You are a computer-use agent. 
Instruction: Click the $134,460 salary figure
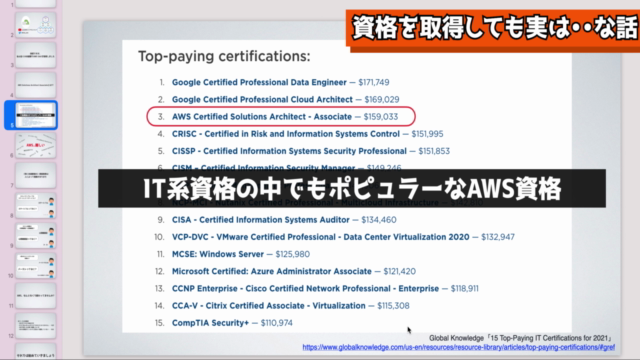(x=379, y=220)
